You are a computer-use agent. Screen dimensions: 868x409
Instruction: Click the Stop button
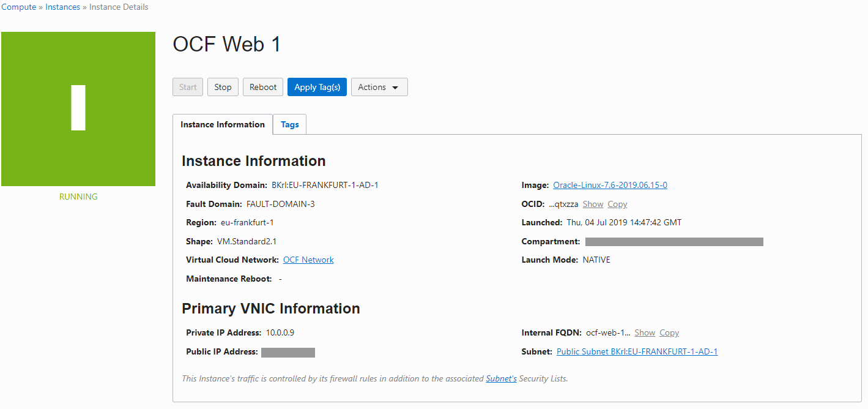pos(223,87)
